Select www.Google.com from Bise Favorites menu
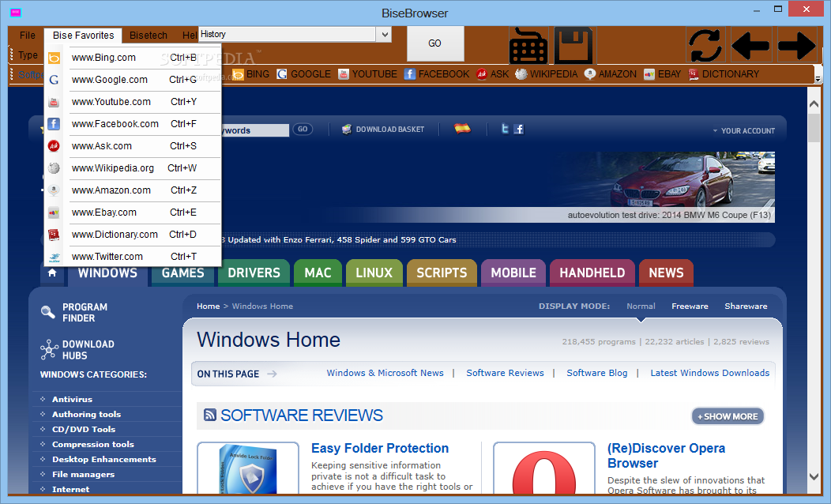Image resolution: width=831 pixels, height=504 pixels. point(133,80)
